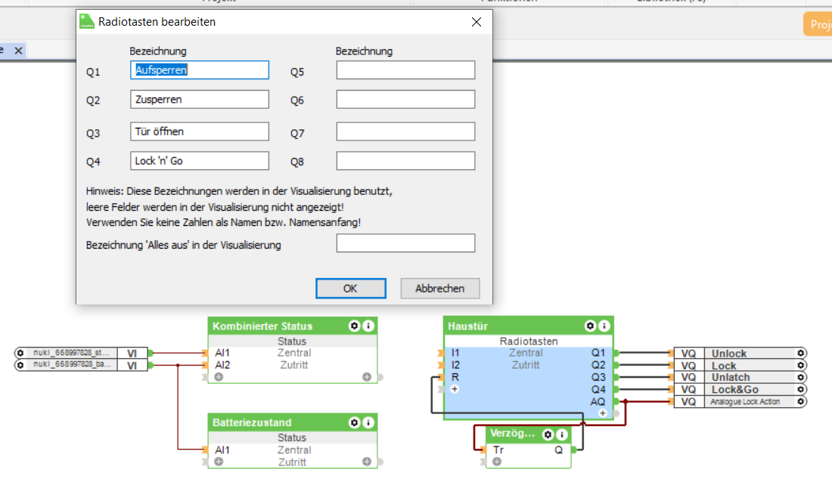Click Q output on Verzög... block

click(559, 450)
